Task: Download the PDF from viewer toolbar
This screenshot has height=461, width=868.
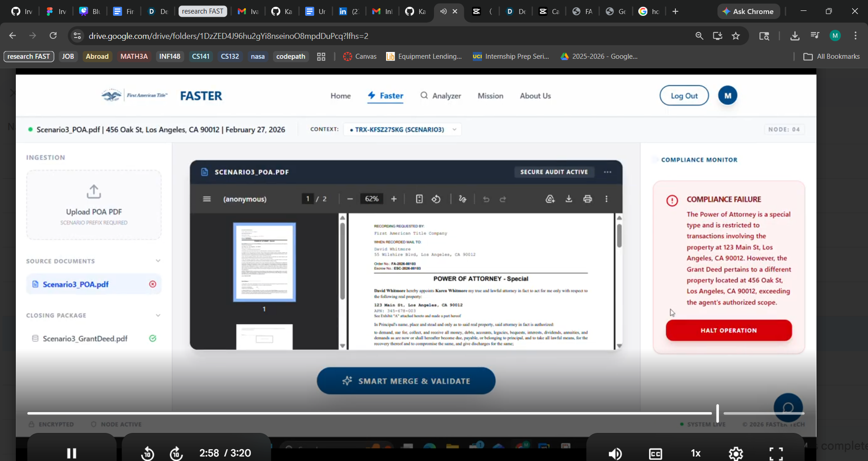Action: tap(569, 199)
